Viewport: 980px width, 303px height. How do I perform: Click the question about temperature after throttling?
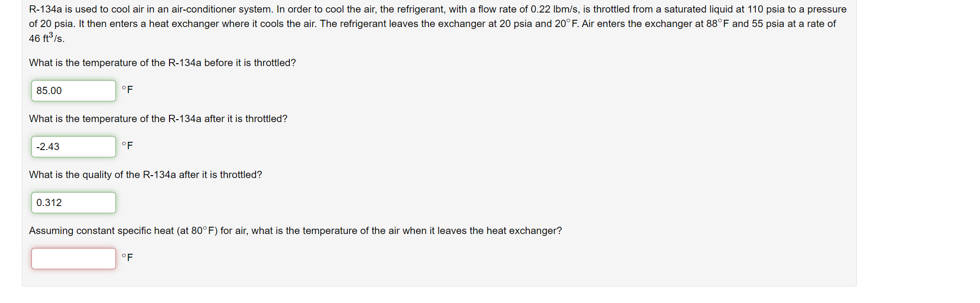[157, 119]
